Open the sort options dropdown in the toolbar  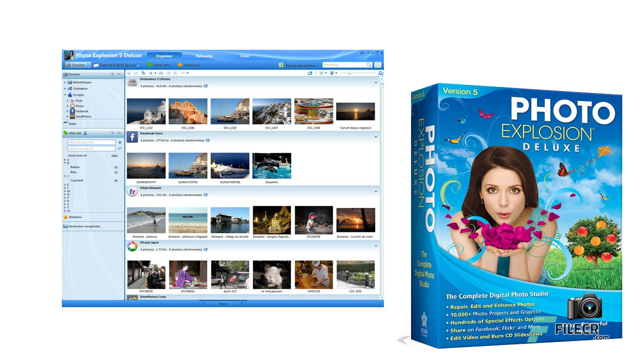click(x=324, y=73)
